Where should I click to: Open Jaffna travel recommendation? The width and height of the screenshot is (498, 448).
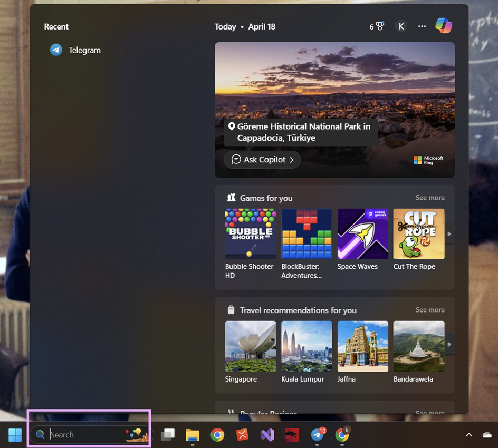click(363, 346)
